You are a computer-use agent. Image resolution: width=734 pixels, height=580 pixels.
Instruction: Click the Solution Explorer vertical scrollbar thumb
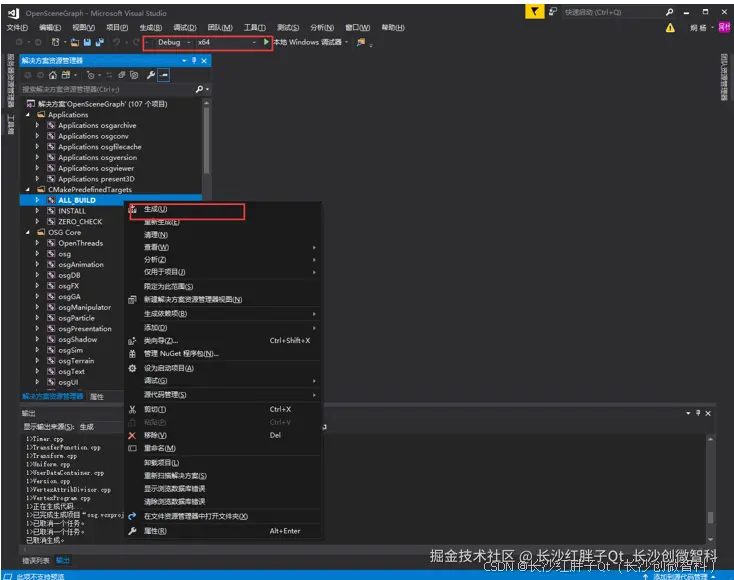206,140
